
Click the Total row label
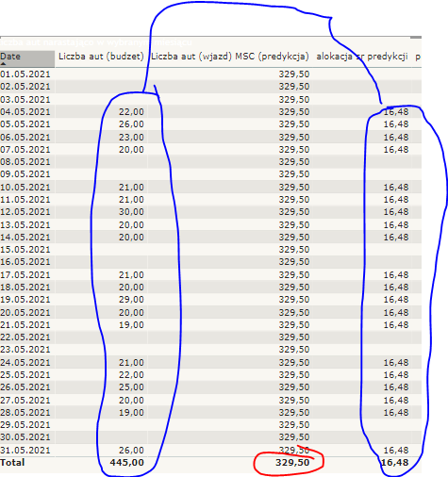click(12, 463)
